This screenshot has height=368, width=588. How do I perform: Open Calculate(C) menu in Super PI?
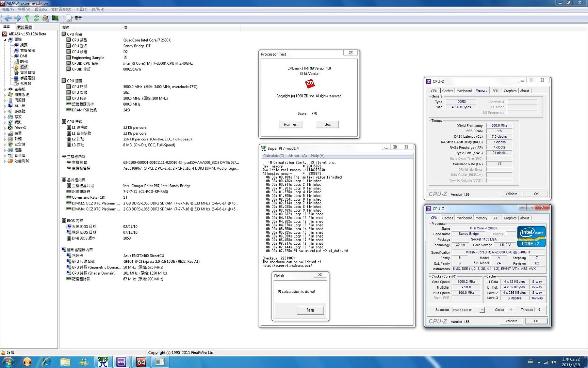[274, 156]
